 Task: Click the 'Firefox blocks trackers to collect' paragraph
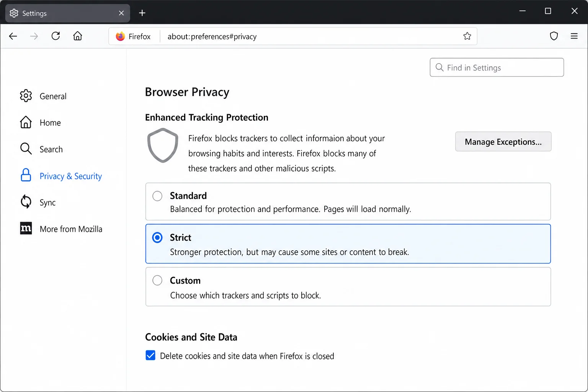pyautogui.click(x=286, y=154)
